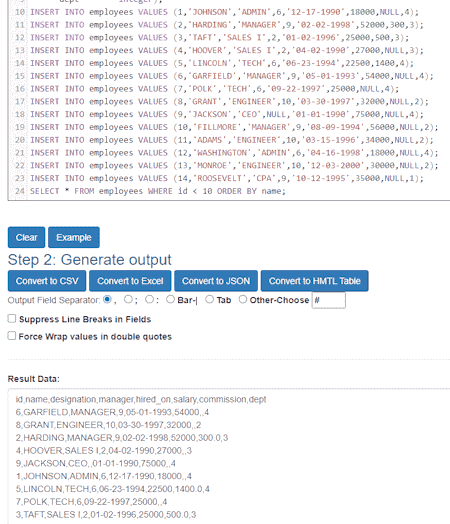The height and width of the screenshot is (524, 450).
Task: Select Other-Choose separator radio option
Action: [x=243, y=299]
